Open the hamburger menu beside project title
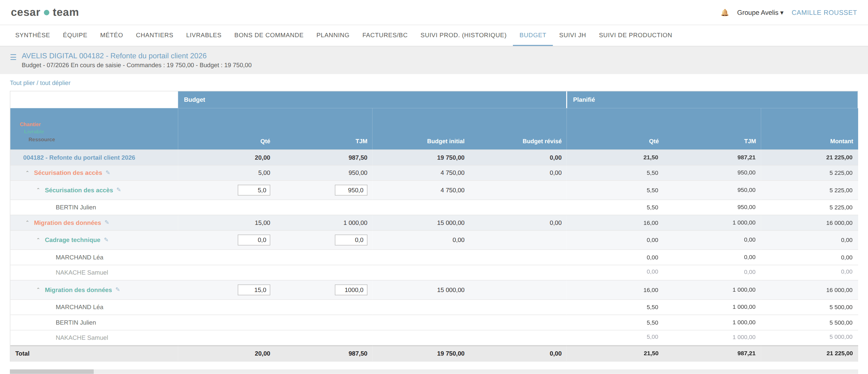The height and width of the screenshot is (374, 868). pyautogui.click(x=13, y=57)
